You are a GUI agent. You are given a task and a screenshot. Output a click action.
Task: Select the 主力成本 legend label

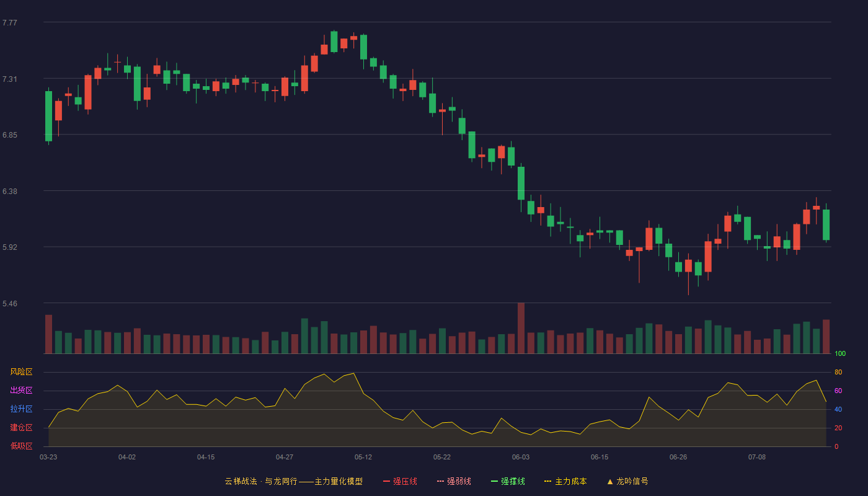(570, 481)
